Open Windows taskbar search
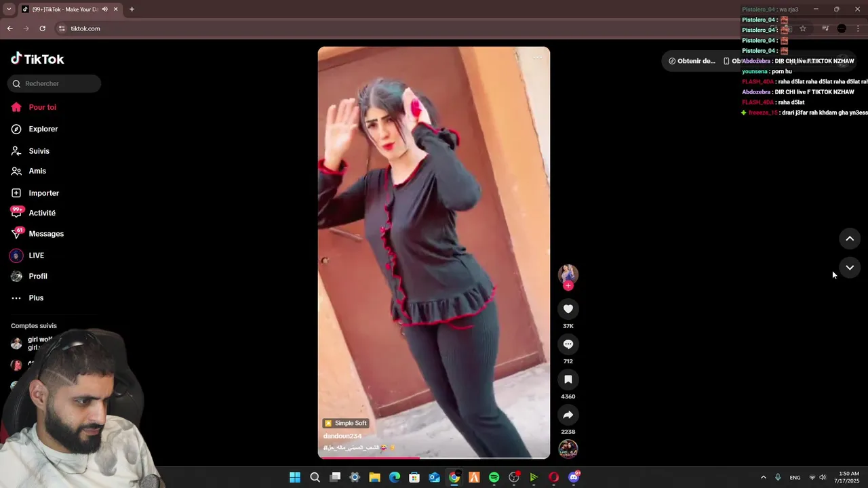 (315, 477)
